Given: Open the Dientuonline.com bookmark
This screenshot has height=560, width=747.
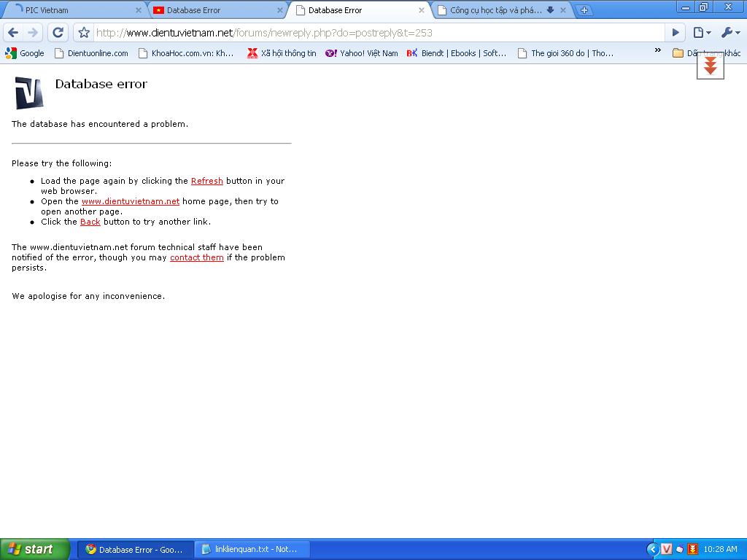Looking at the screenshot, I should point(91,52).
